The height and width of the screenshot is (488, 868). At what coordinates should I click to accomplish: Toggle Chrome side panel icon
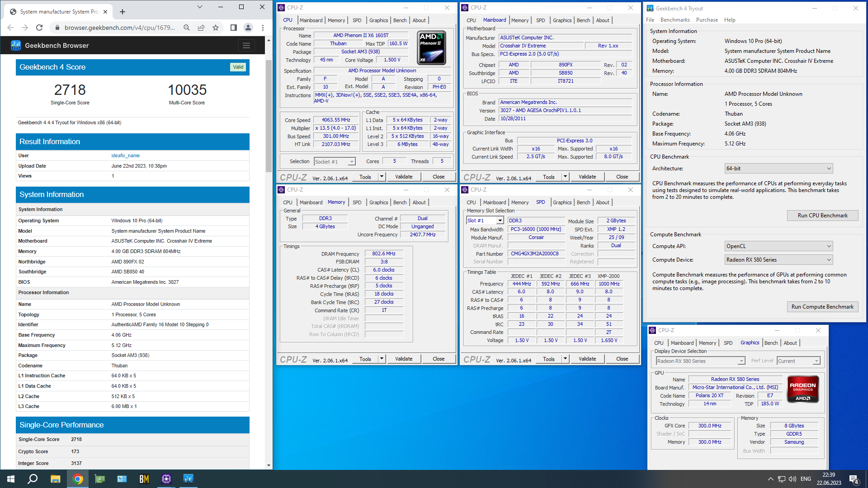234,28
